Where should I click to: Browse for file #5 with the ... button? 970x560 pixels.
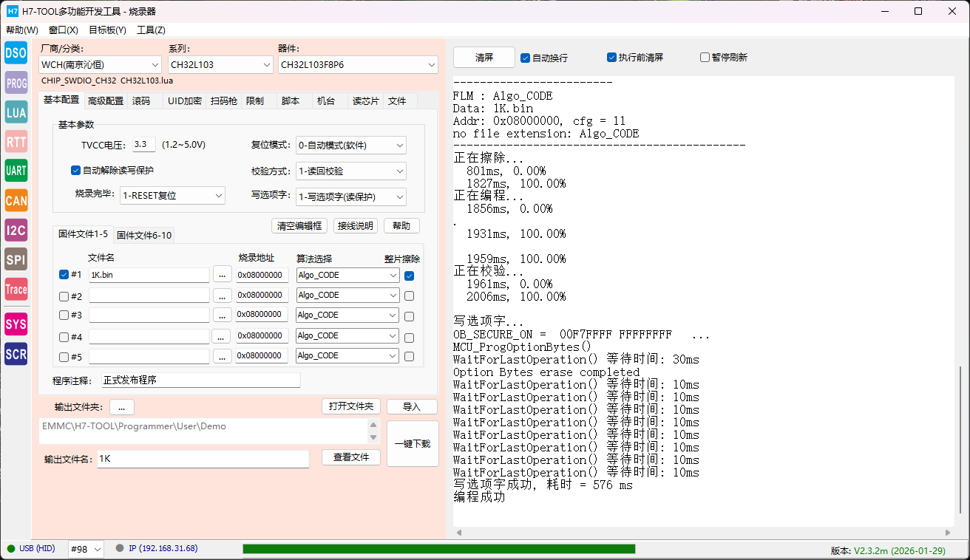pyautogui.click(x=222, y=356)
